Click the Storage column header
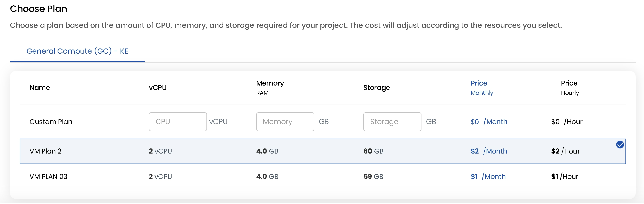The image size is (644, 204). click(x=376, y=88)
